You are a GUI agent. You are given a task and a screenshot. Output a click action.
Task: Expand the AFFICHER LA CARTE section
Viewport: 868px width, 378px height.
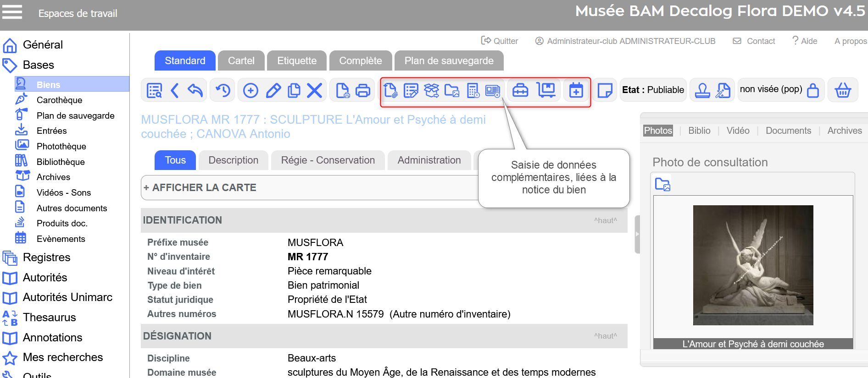200,187
